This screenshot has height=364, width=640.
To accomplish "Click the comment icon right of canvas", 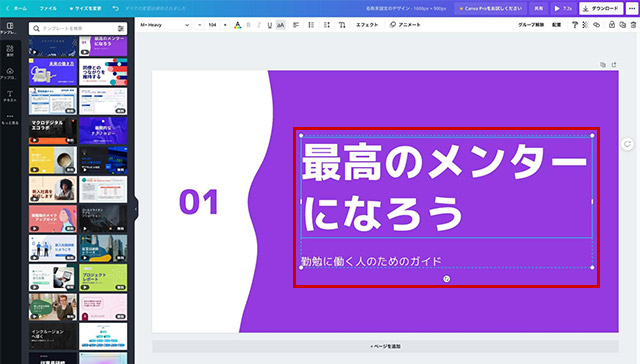I will coord(627,144).
